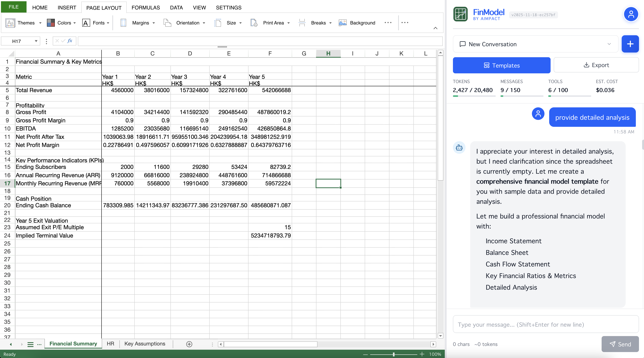Click the Background image icon
The width and height of the screenshot is (644, 358).
coord(343,23)
